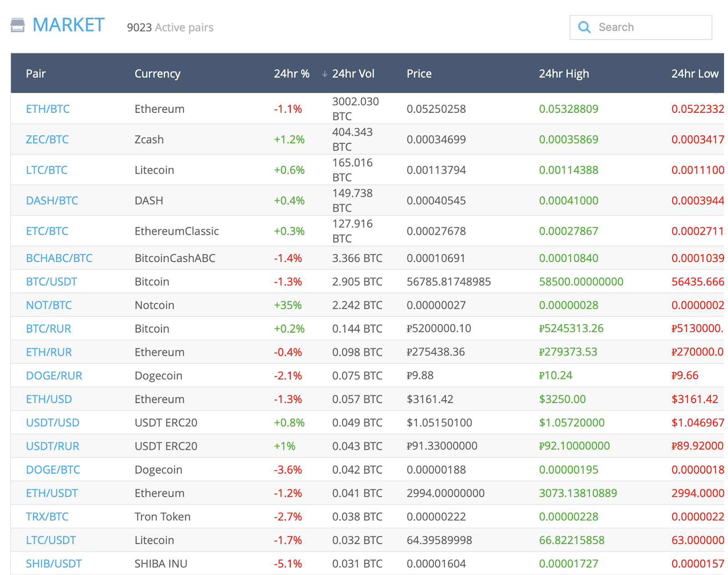Open the BCHABC/BTC pair
This screenshot has height=575, width=728.
point(59,258)
